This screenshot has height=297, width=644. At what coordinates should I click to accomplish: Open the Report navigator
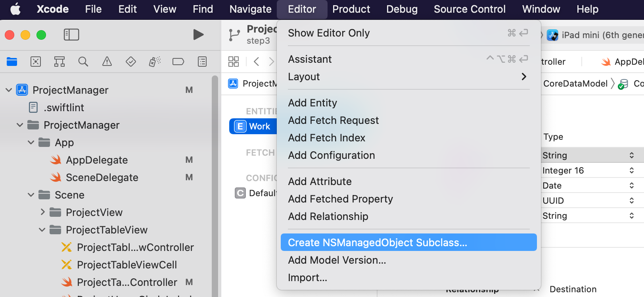tap(202, 62)
